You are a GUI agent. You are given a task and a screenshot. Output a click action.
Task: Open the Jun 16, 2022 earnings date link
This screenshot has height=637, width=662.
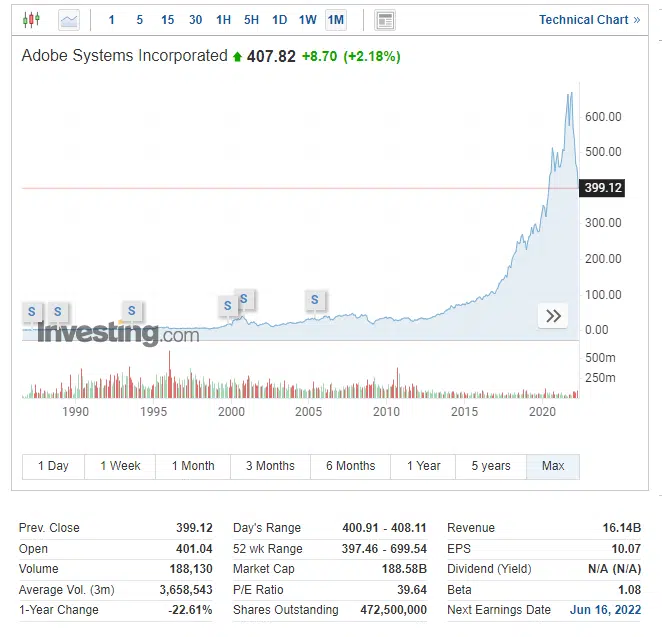click(x=605, y=610)
